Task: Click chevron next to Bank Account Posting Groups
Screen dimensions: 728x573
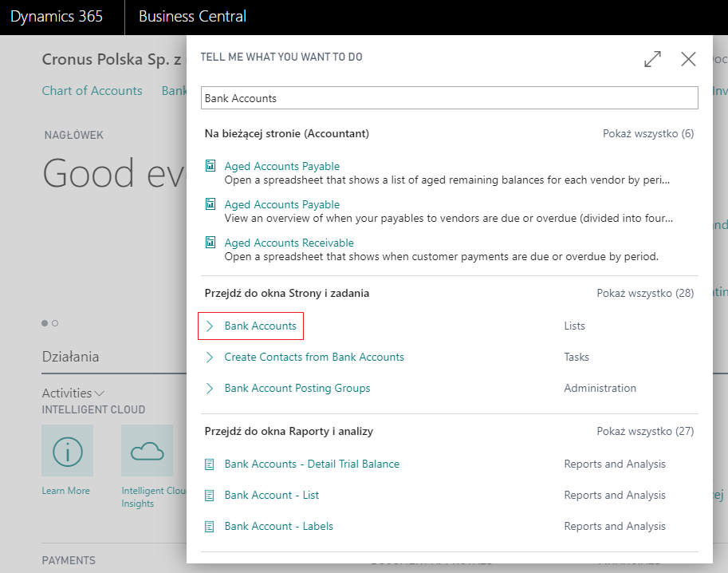Action: tap(210, 388)
